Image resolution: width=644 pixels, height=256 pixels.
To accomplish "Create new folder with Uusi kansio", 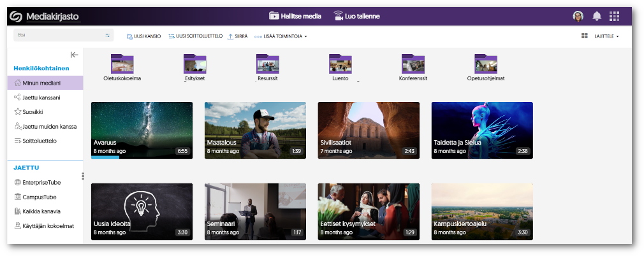I will pyautogui.click(x=143, y=36).
